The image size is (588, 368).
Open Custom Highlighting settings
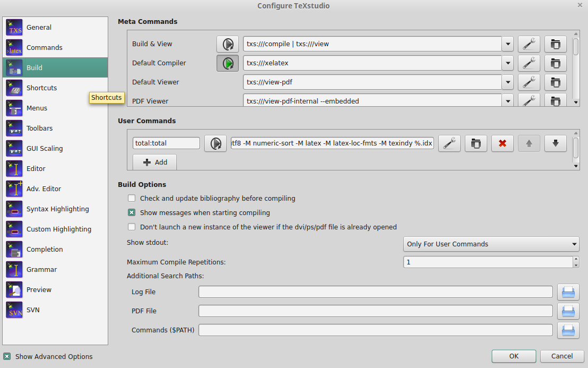click(x=55, y=229)
